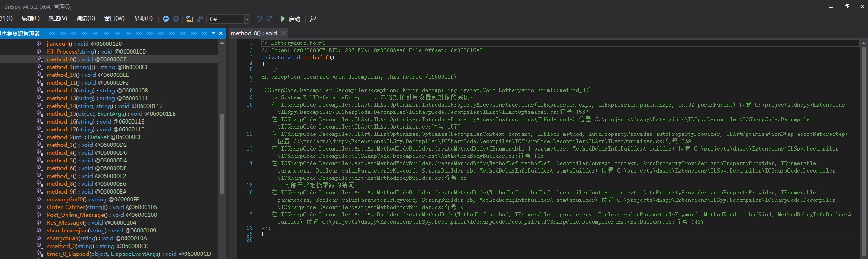Open the C# language dropdown
This screenshot has width=868, height=259.
(x=247, y=19)
